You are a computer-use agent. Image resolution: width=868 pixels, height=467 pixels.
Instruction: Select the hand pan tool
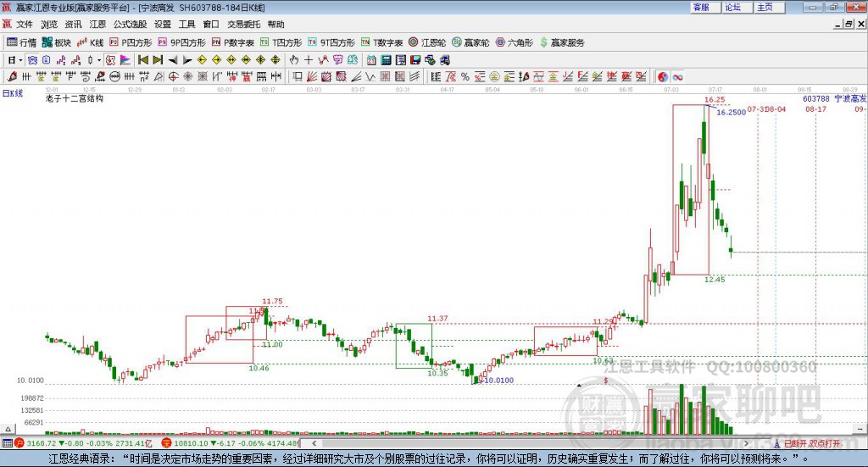click(294, 60)
